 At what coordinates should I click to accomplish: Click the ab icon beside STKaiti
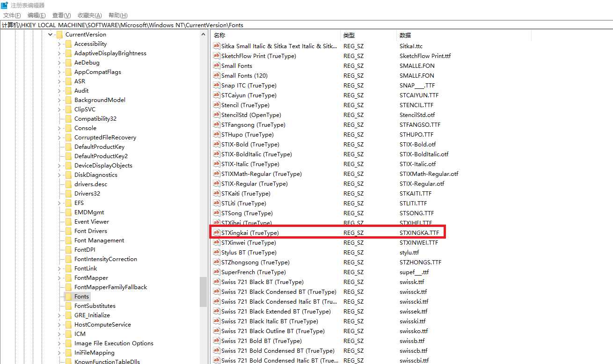click(x=216, y=193)
